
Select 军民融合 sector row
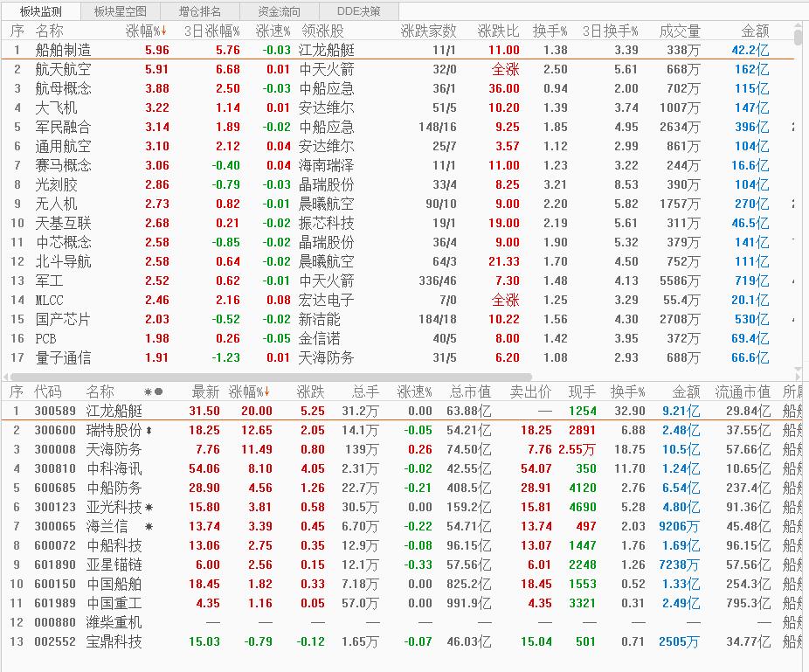click(398, 127)
